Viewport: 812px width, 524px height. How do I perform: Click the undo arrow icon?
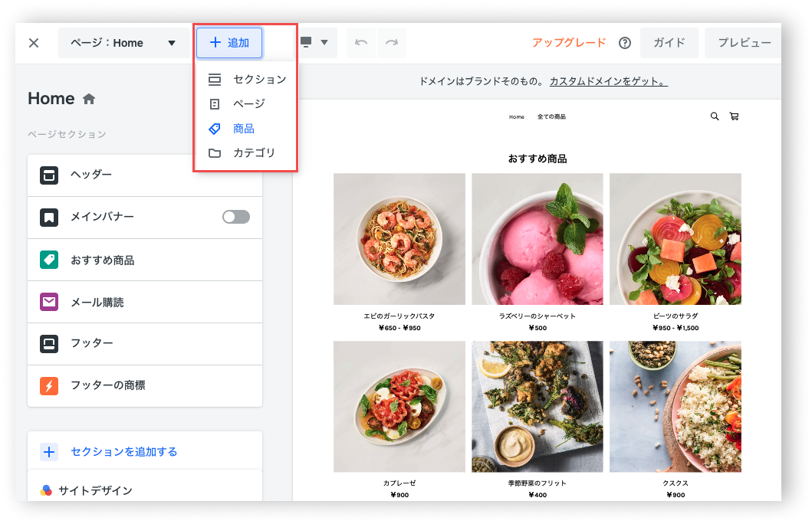[x=361, y=42]
